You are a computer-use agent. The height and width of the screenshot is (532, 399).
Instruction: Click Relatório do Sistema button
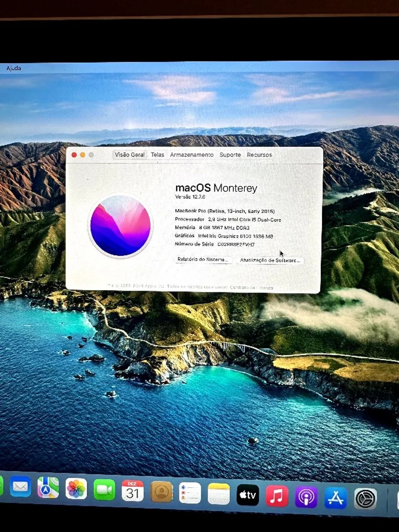click(x=202, y=260)
